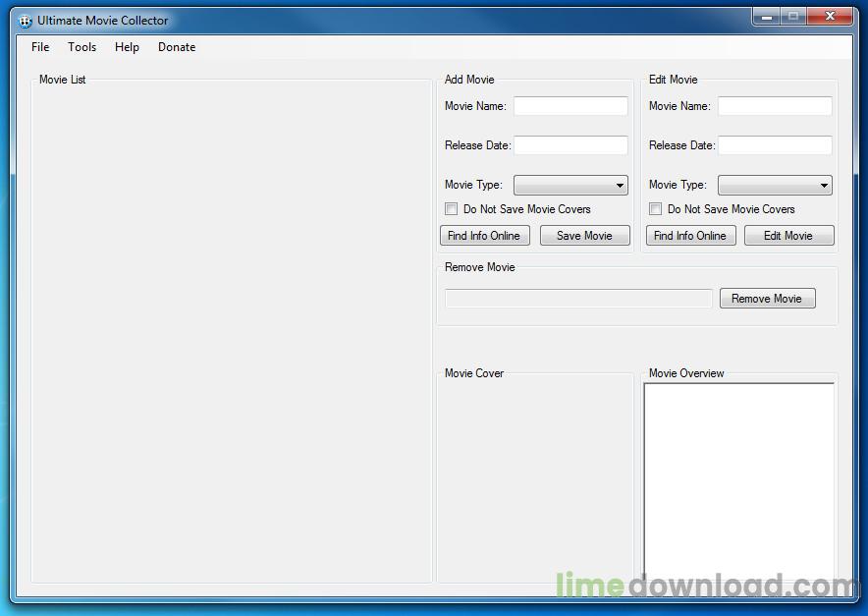Image resolution: width=868 pixels, height=616 pixels.
Task: Click the Save Movie button
Action: [x=584, y=236]
